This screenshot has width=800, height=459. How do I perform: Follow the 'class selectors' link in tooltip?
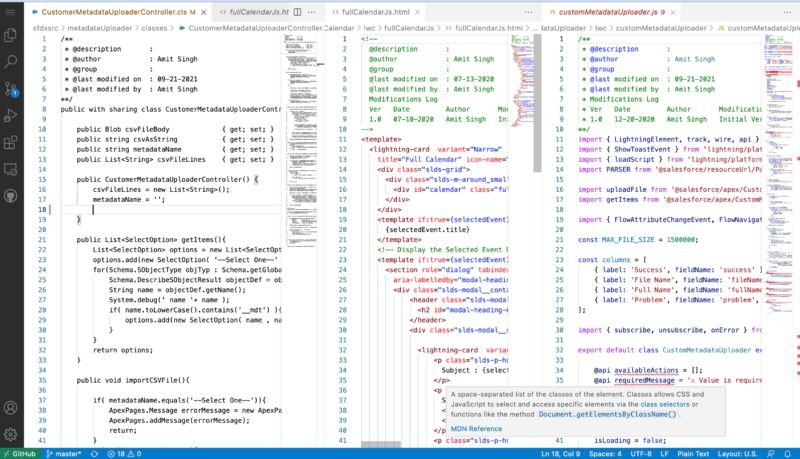tap(665, 404)
